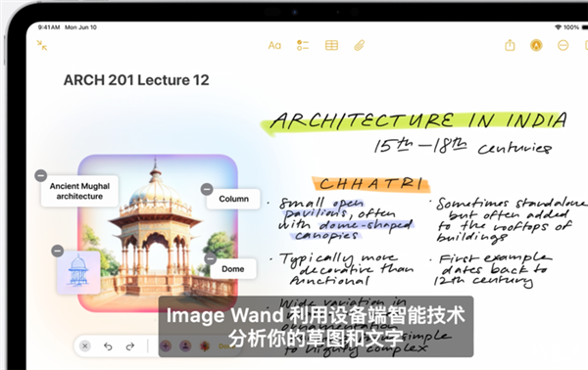Insert a table into the note

click(331, 45)
